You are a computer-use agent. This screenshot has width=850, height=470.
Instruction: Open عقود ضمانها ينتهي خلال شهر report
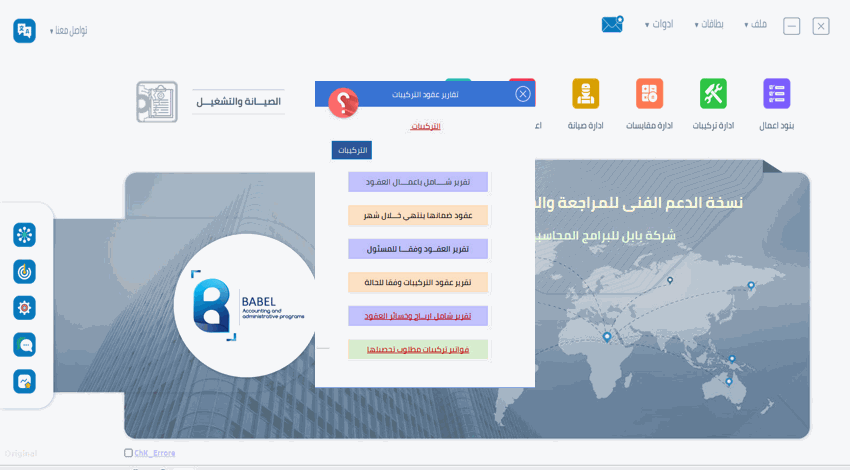tap(418, 215)
